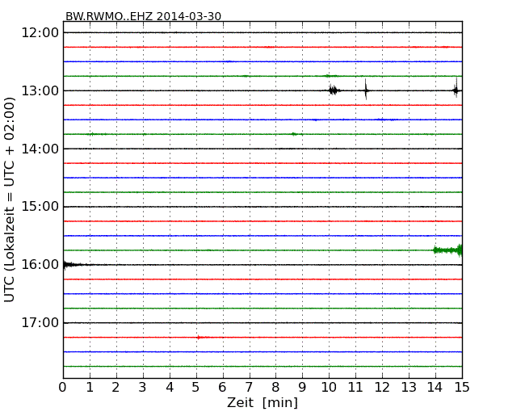Click the plot title BW.RWMO..EHZ 2014-03-30
This screenshot has width=525, height=420.
[143, 16]
